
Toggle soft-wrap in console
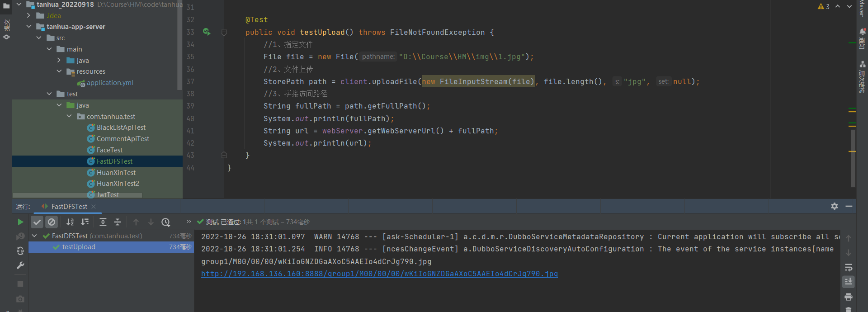849,267
